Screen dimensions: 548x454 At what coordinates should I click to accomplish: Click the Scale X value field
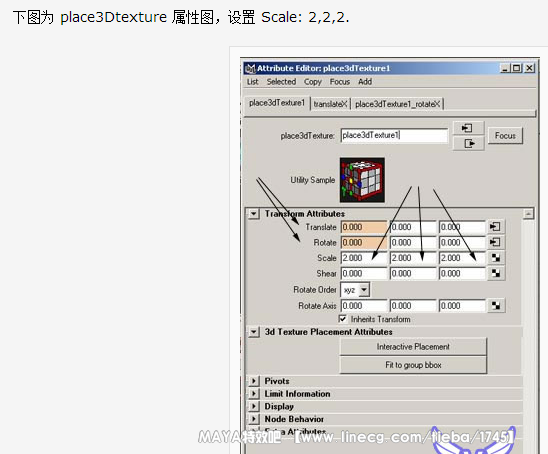pyautogui.click(x=364, y=258)
